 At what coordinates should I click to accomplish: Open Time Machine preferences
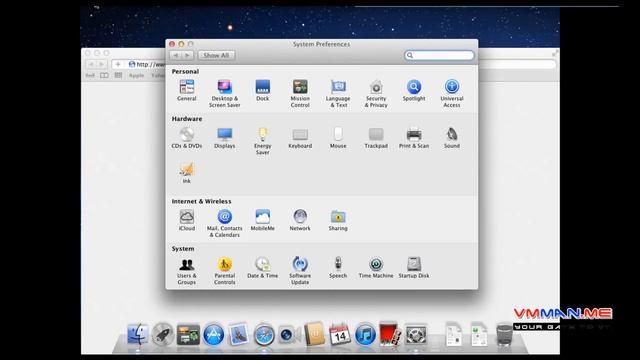376,268
